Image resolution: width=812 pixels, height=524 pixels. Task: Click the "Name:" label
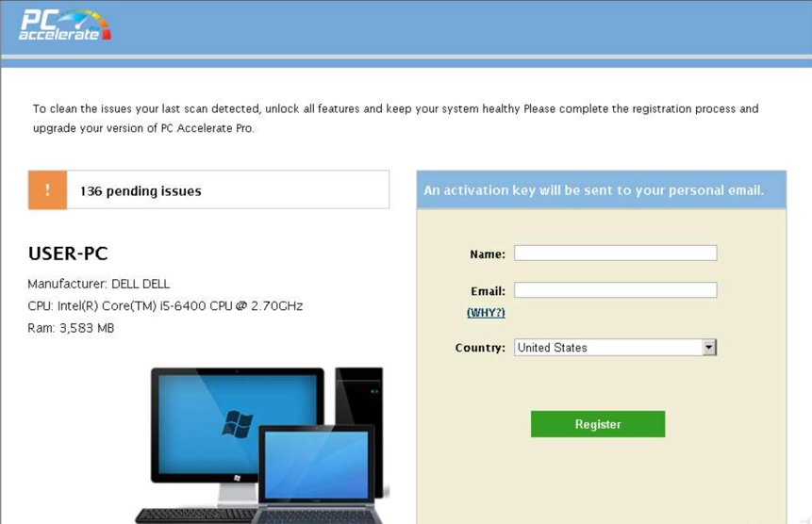coord(488,254)
